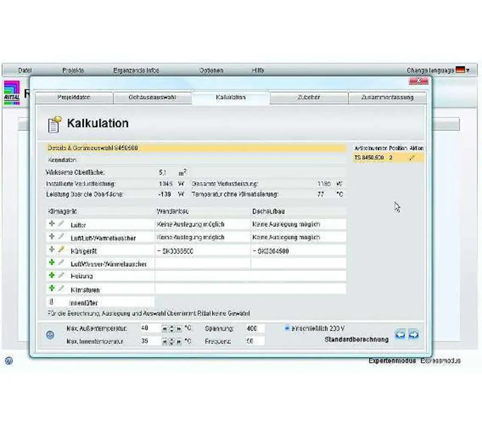Go to the next step with the right arrow
The image size is (482, 448).
413,334
